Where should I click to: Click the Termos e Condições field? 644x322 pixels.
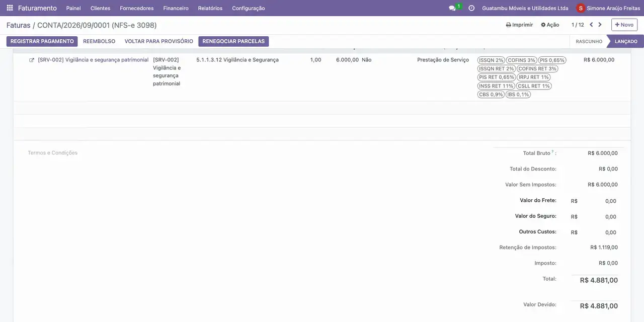53,153
